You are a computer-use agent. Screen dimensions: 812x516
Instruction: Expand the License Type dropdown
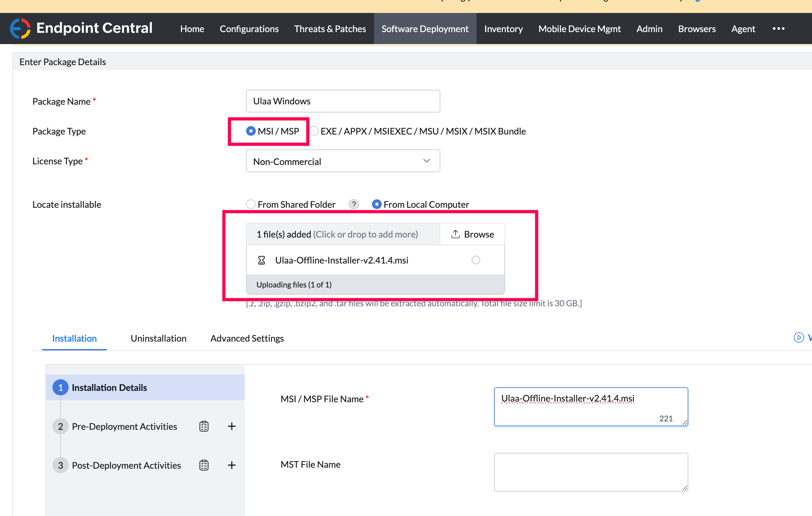point(343,161)
